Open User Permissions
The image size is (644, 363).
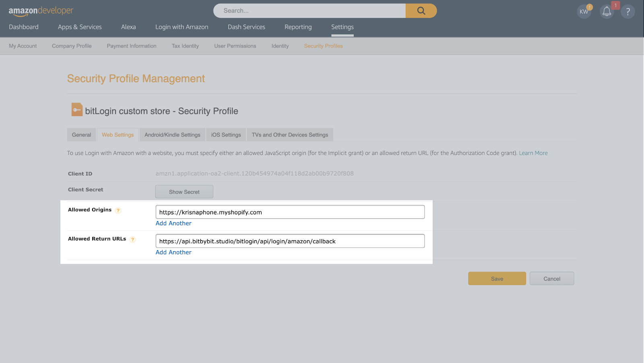click(x=235, y=46)
